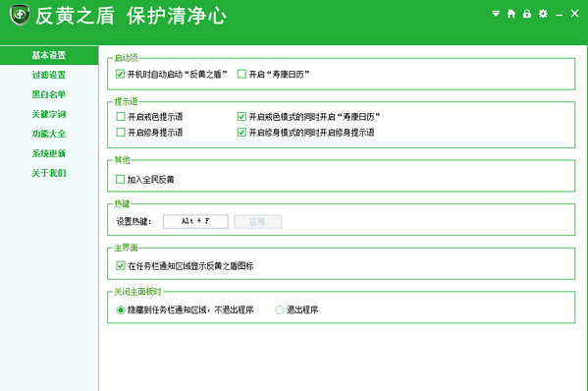Check the 加入全民反黄 option

coord(120,179)
